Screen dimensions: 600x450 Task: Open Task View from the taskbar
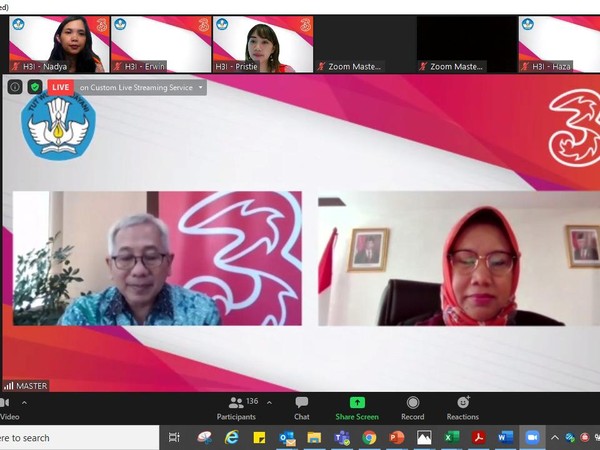174,437
